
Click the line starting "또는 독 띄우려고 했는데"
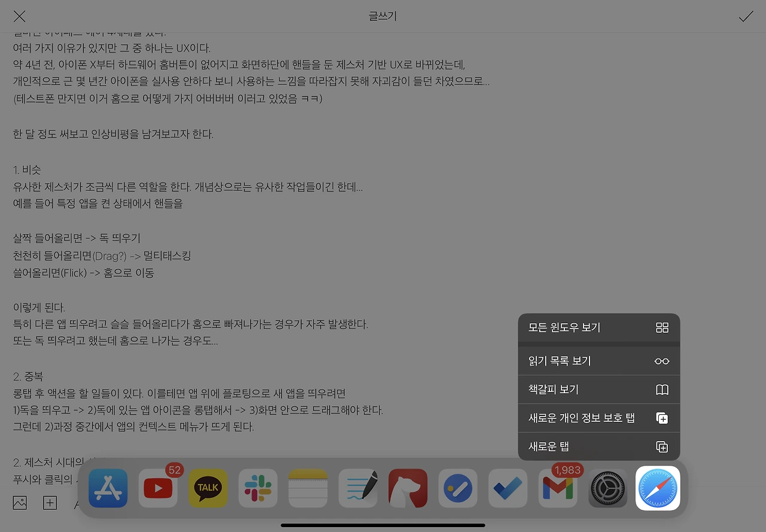point(115,342)
